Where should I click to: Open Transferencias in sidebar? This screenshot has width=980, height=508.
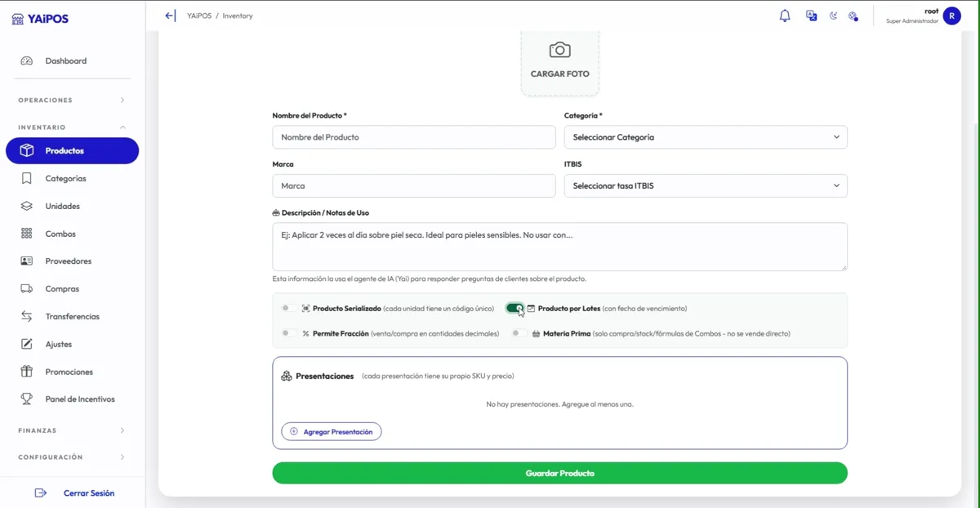point(72,317)
